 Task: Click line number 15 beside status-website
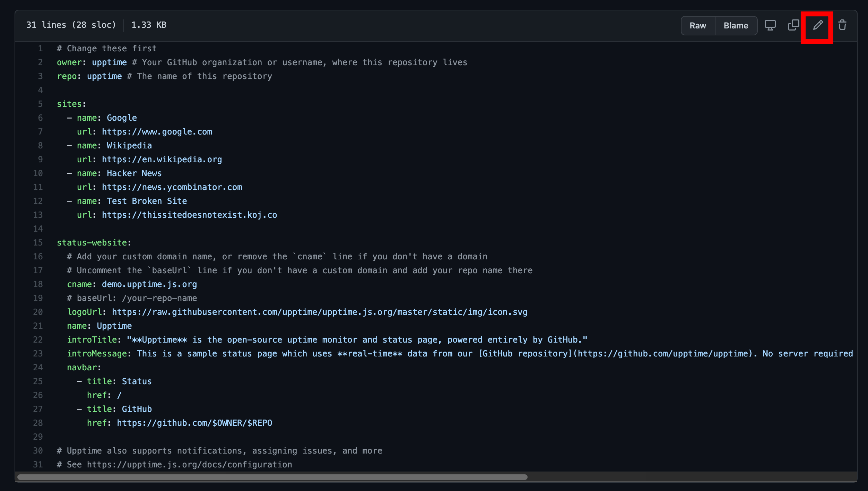coord(38,243)
